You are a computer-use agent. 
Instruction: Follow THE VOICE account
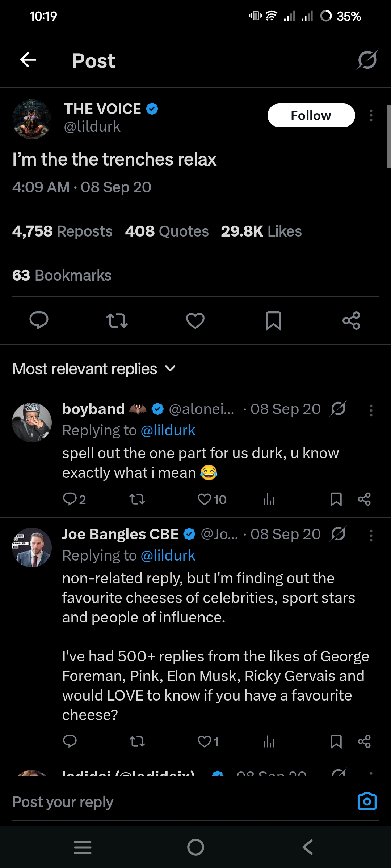tap(311, 116)
